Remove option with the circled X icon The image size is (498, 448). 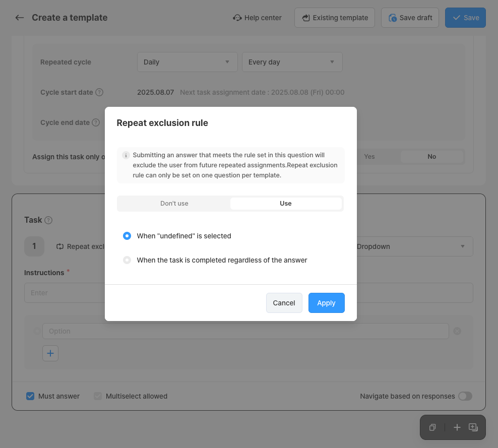(x=457, y=331)
